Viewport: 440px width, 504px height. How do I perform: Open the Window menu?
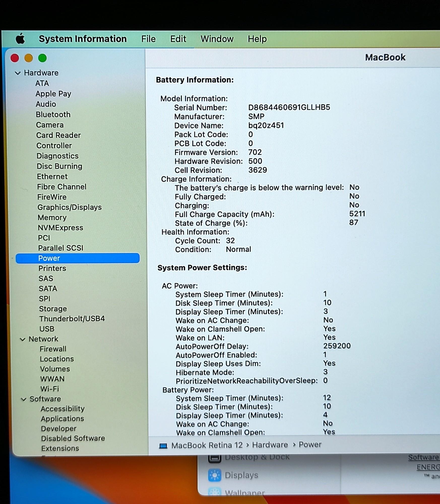point(217,39)
